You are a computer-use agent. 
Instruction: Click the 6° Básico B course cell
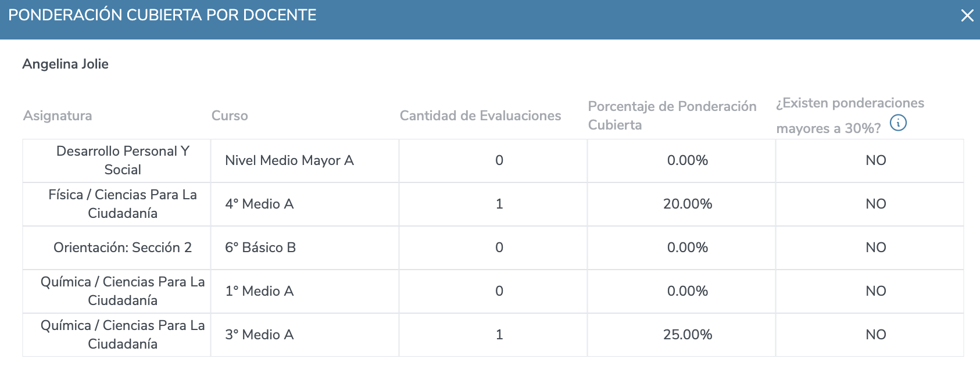[x=305, y=248]
